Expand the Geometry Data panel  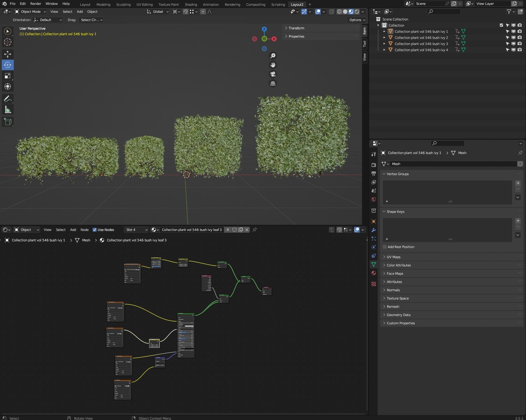tap(451, 315)
